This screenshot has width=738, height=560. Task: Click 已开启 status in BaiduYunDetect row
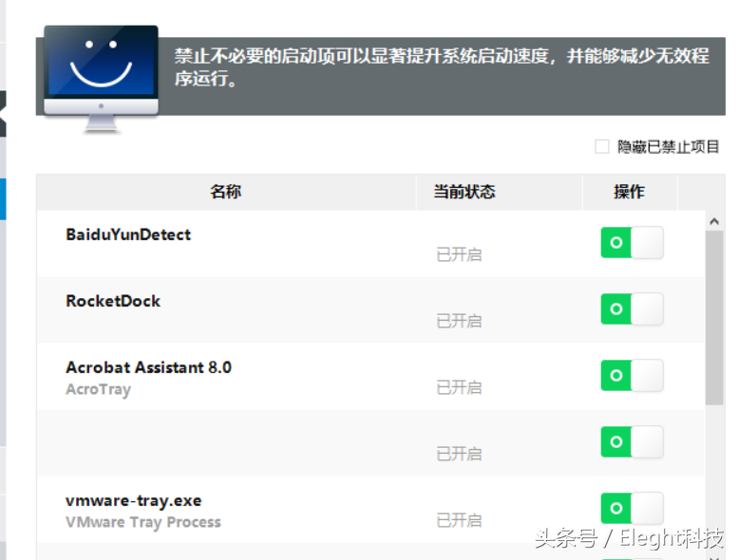click(x=459, y=254)
